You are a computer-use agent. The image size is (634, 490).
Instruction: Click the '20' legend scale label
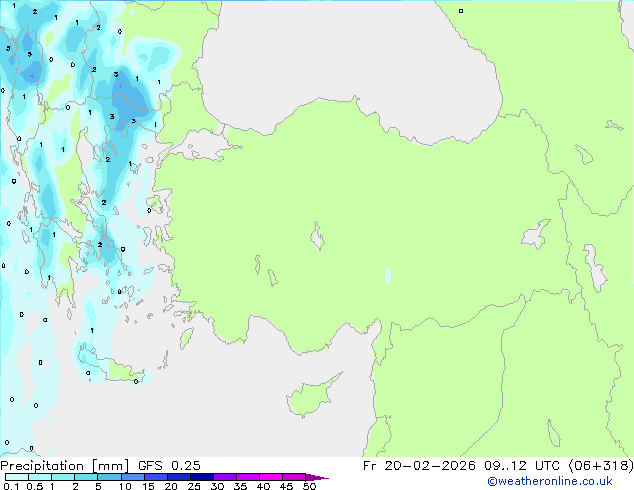(171, 486)
